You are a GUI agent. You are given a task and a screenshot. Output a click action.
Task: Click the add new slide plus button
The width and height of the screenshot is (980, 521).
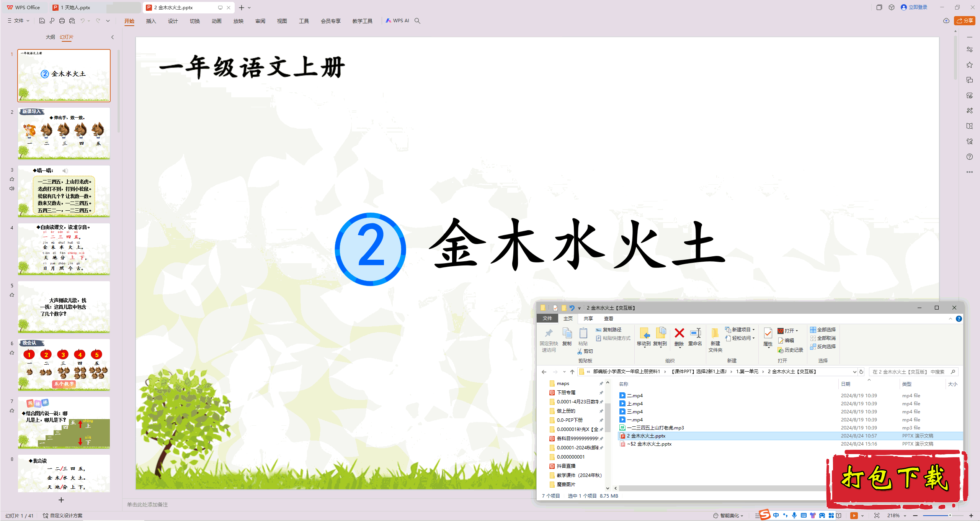coord(61,500)
